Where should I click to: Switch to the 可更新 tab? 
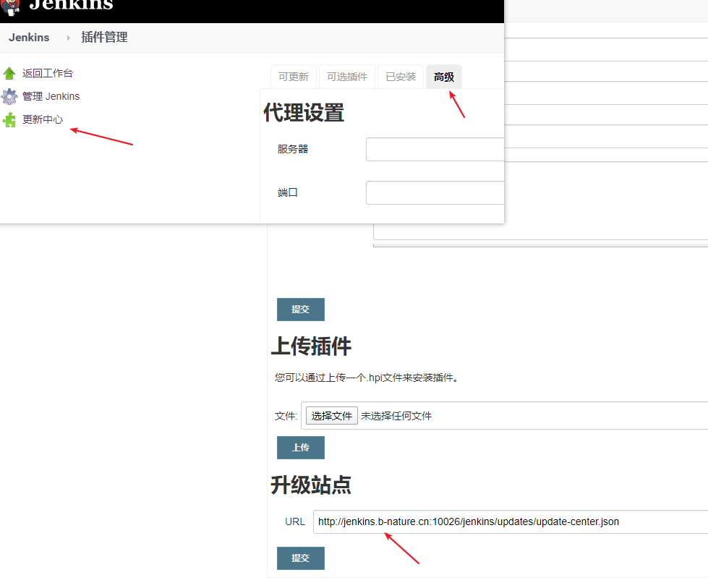pyautogui.click(x=294, y=77)
